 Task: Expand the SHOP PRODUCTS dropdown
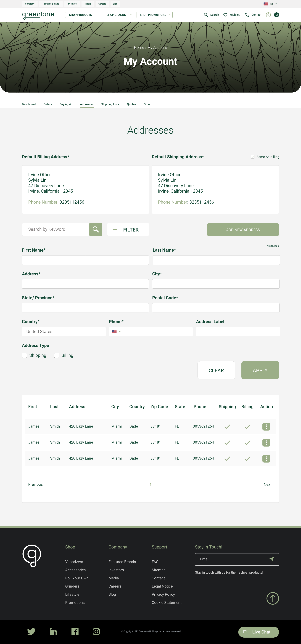[x=82, y=15]
